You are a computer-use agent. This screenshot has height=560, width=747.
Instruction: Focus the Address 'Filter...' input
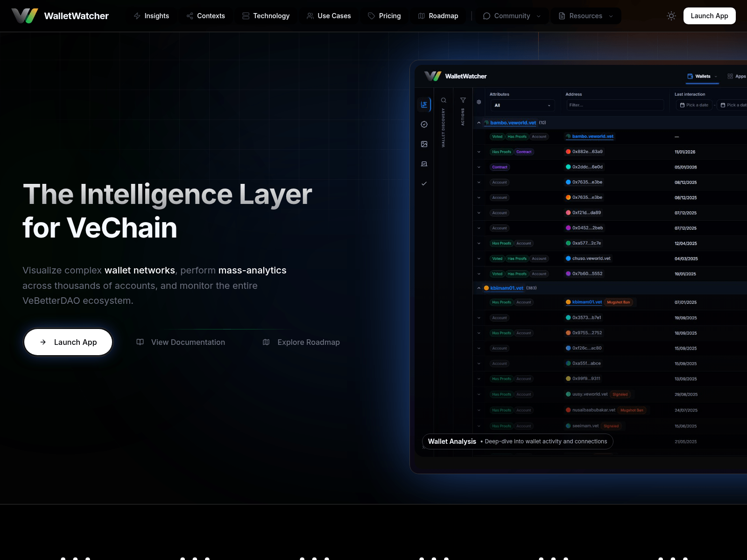pos(615,105)
